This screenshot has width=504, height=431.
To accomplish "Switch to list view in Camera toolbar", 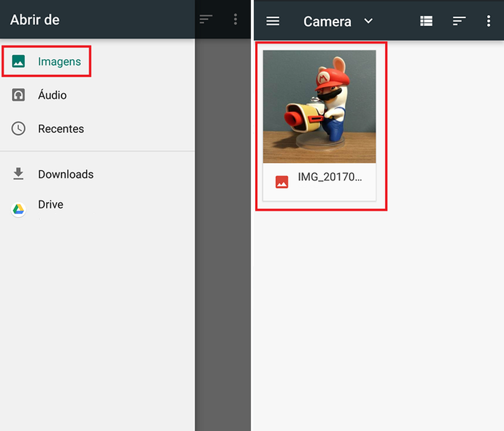I will (x=426, y=21).
